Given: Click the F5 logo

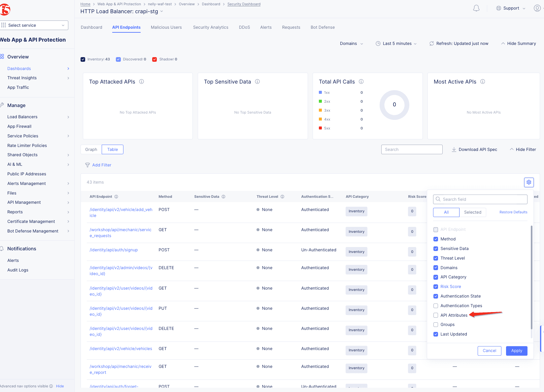Looking at the screenshot, I should pos(6,9).
